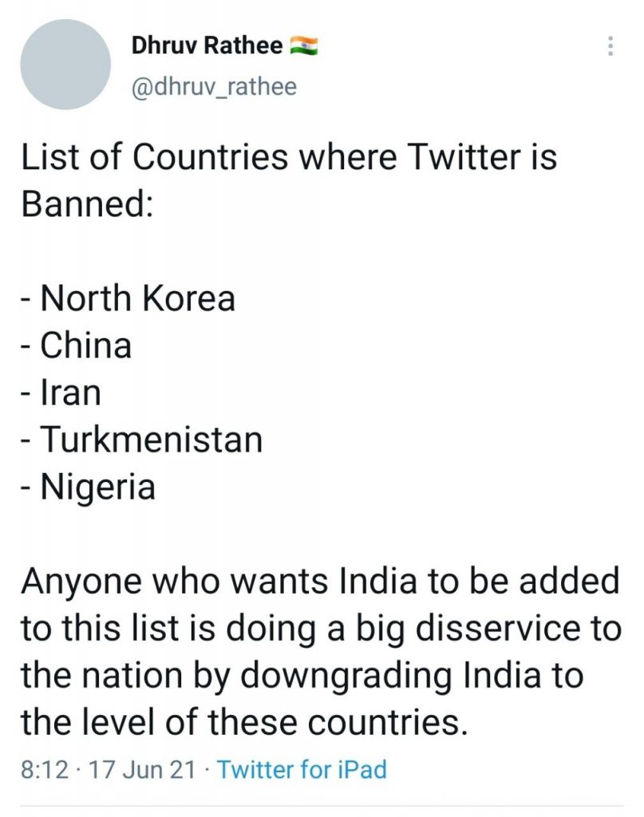Select the China list entry
Viewport: 644px width, 817px height.
85,345
